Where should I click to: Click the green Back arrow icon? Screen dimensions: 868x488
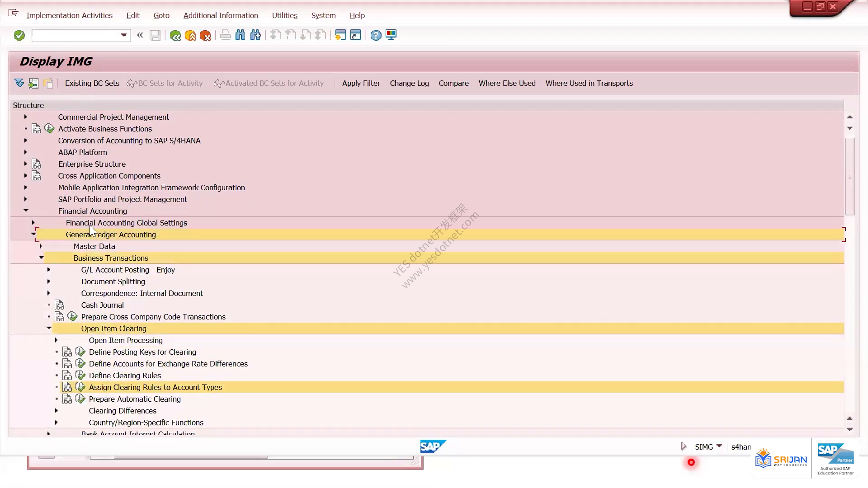click(175, 35)
